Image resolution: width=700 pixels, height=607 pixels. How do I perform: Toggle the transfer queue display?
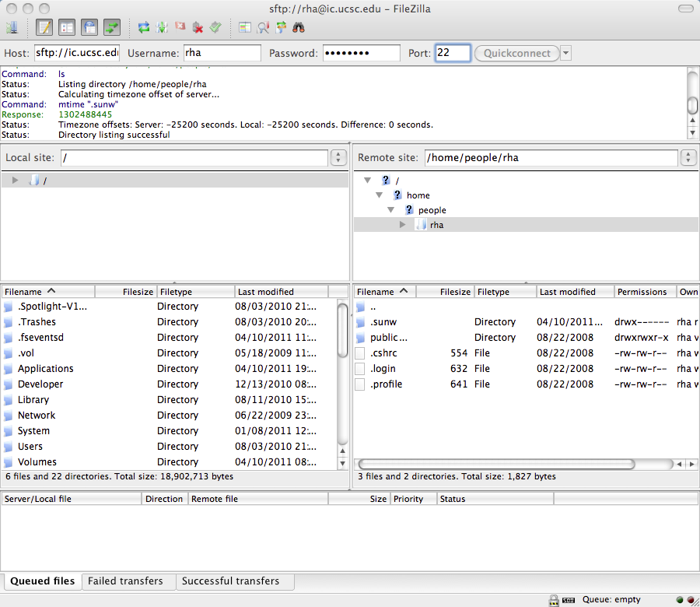[x=111, y=28]
